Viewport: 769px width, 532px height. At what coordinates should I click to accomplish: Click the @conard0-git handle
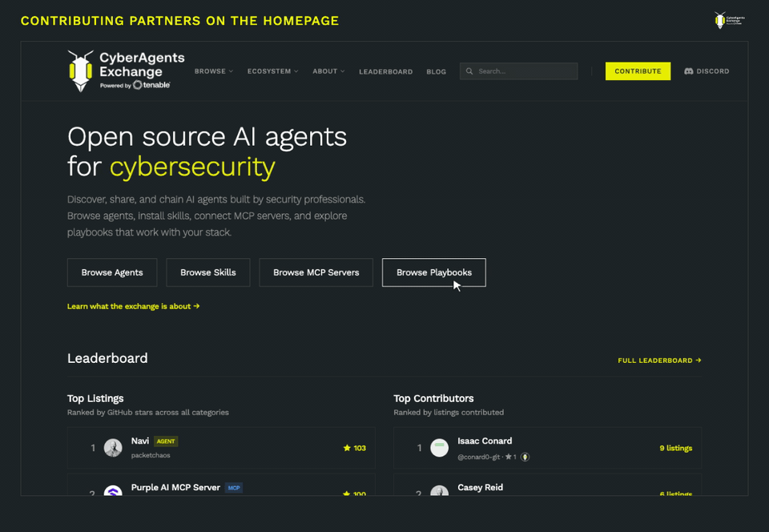point(478,457)
